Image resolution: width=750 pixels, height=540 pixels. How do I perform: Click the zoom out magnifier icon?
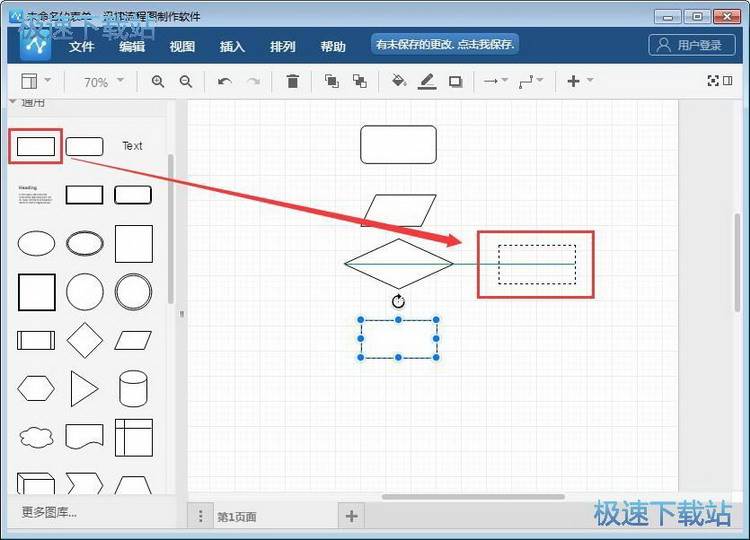point(186,81)
